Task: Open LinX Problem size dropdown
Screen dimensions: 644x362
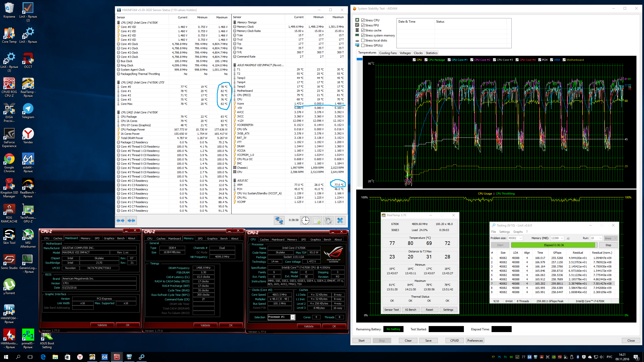Action: (520, 238)
